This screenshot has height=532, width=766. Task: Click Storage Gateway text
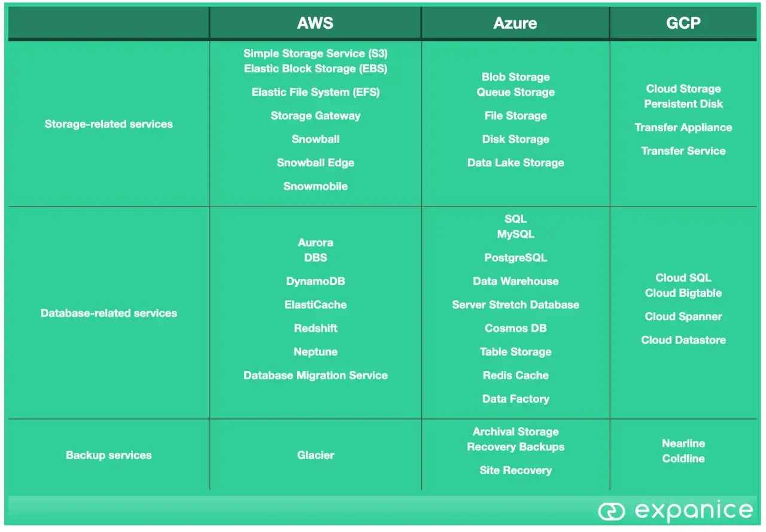pyautogui.click(x=315, y=115)
